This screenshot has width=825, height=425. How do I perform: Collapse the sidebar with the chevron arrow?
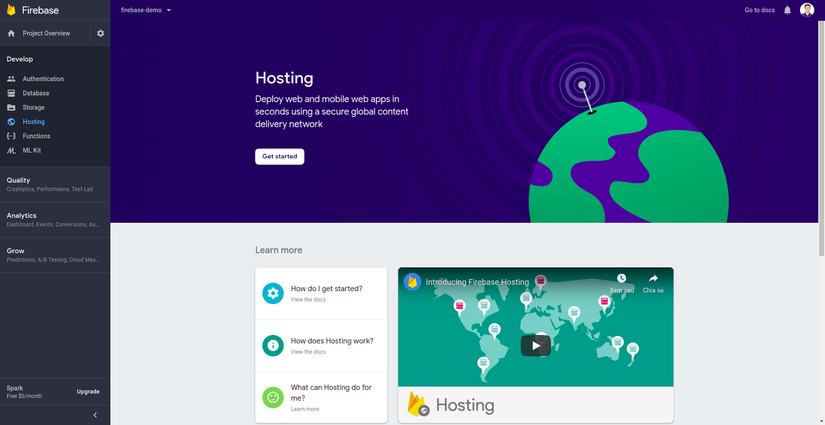[x=95, y=415]
